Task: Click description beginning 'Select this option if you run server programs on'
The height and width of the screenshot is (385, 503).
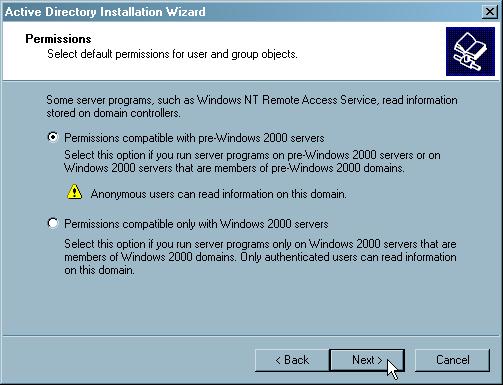Action: coord(252,161)
